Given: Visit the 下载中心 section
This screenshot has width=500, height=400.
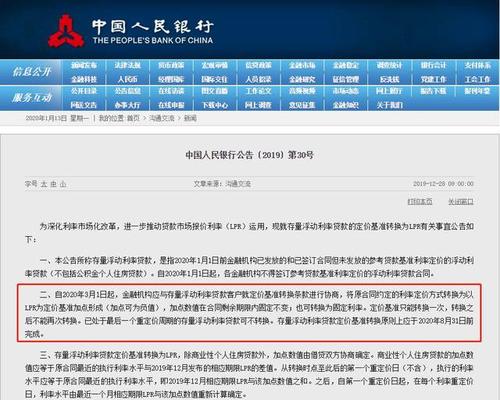Looking at the screenshot, I should 215,105.
